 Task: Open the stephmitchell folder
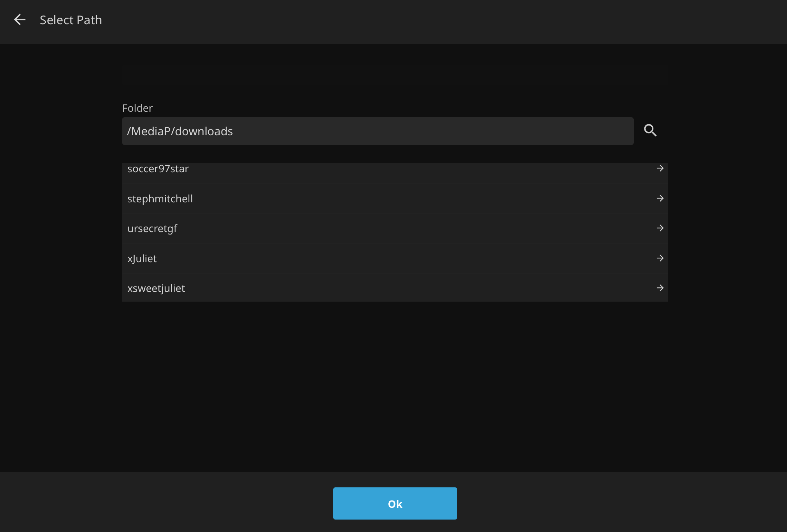click(160, 199)
